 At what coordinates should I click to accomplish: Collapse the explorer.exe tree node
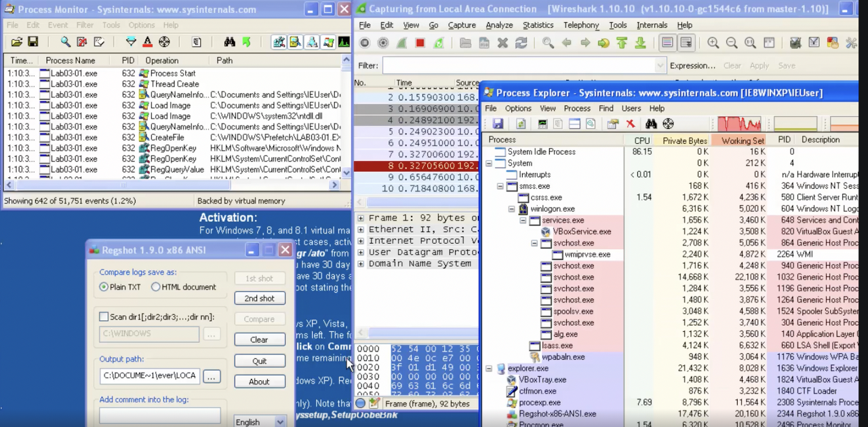[x=490, y=368]
